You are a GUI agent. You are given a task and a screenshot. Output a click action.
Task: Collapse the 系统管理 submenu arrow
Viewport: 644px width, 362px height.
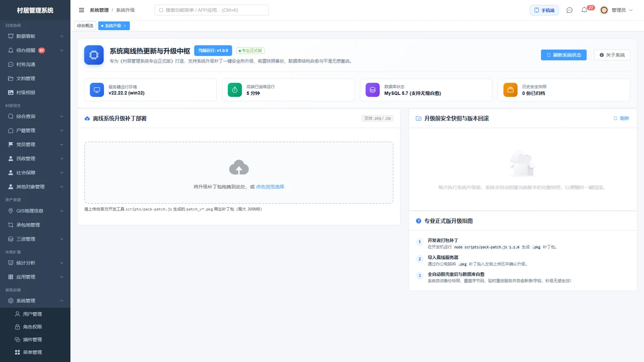[62, 301]
